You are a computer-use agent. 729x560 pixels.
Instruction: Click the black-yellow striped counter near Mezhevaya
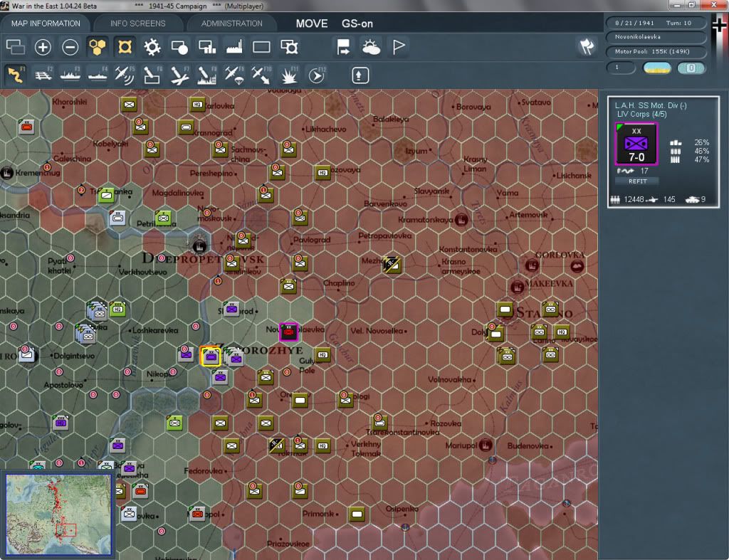click(392, 265)
